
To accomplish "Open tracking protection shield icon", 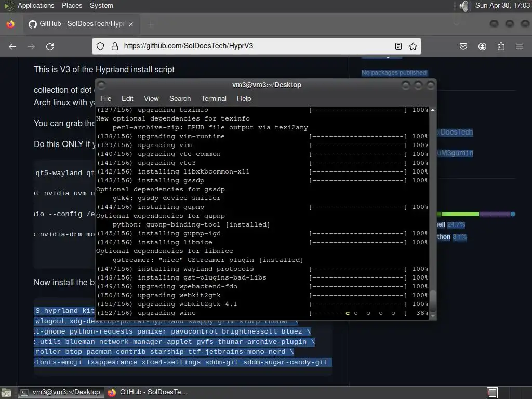I will click(100, 46).
